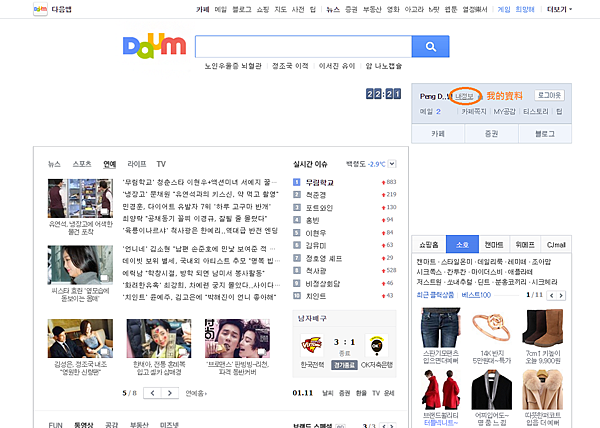Screen dimensions: 600x428
Task: Click trending keyword 치인트
Action: [x=316, y=296]
